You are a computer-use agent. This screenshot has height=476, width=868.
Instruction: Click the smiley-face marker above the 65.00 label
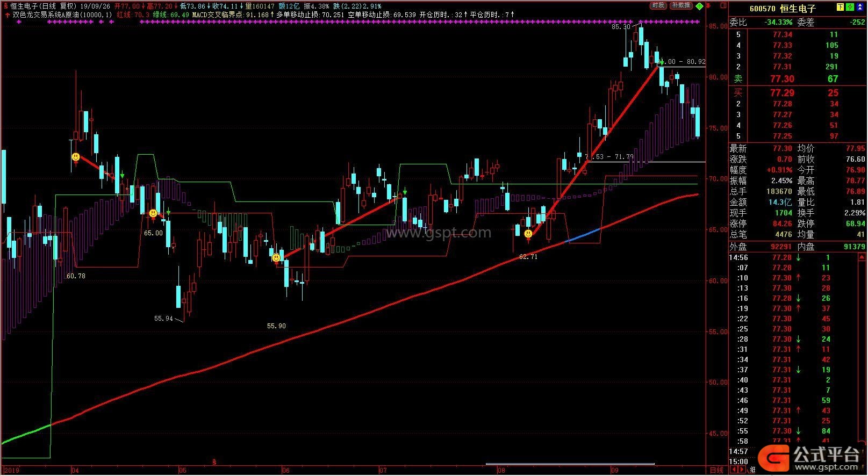[x=153, y=213]
